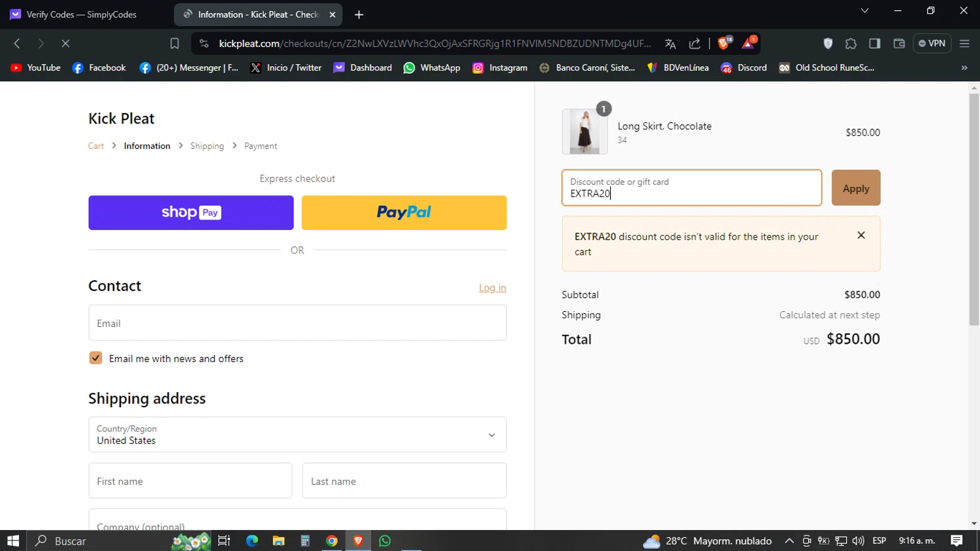
Task: Open a new browser tab
Action: click(359, 14)
